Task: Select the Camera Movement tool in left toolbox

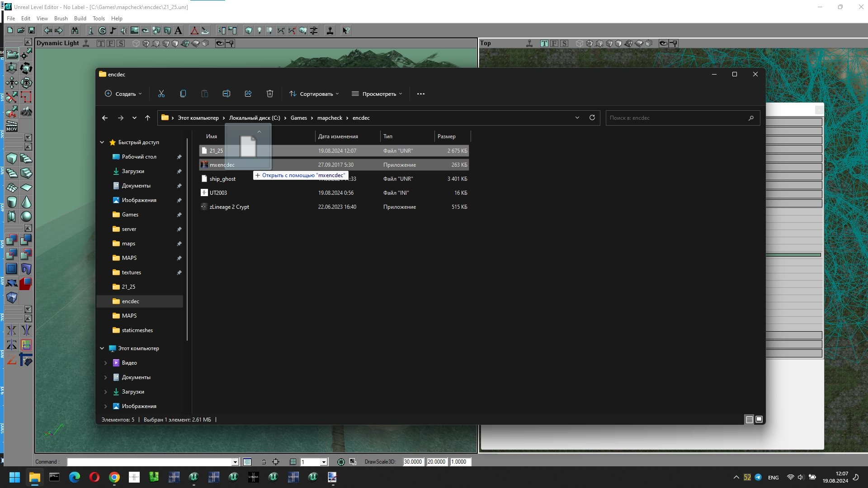Action: (x=12, y=54)
